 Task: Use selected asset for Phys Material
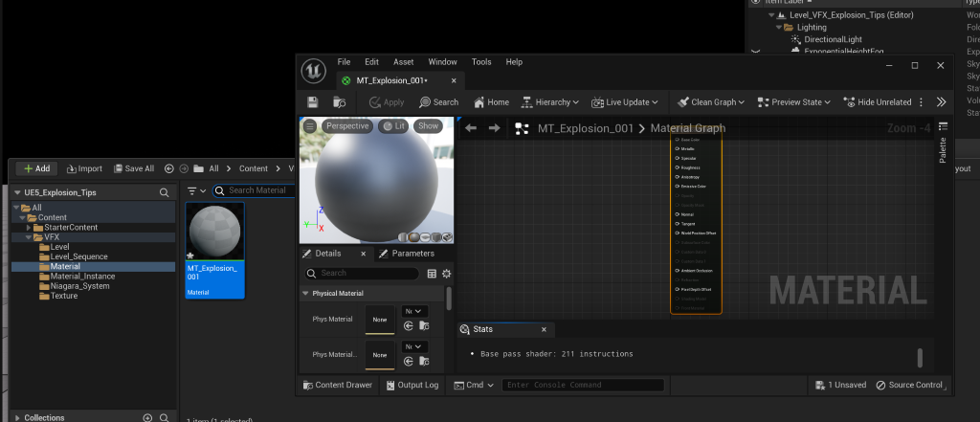409,325
